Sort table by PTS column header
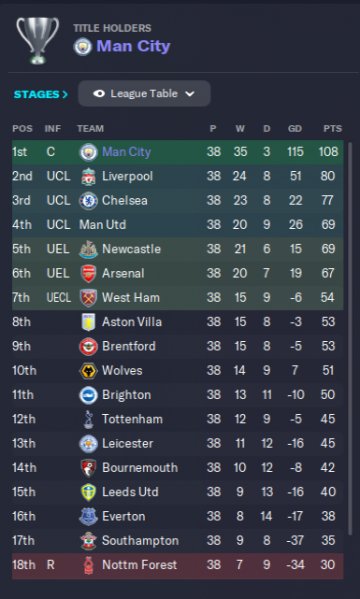This screenshot has height=599, width=360. point(332,129)
